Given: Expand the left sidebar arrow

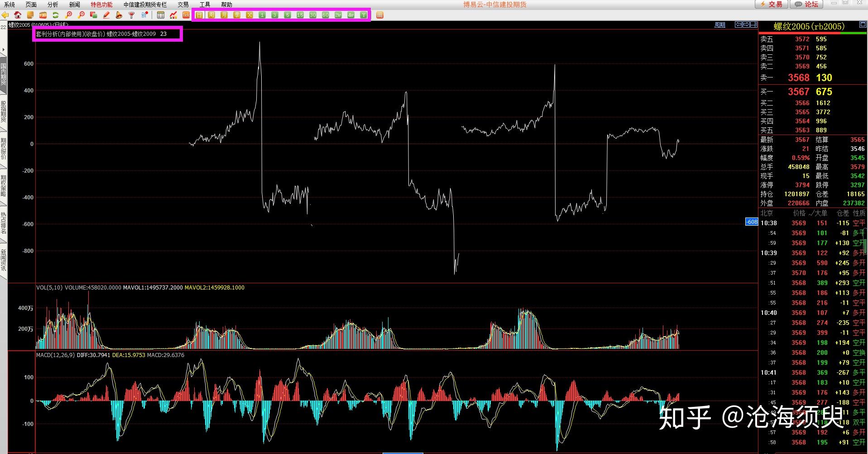Looking at the screenshot, I should coord(3,49).
